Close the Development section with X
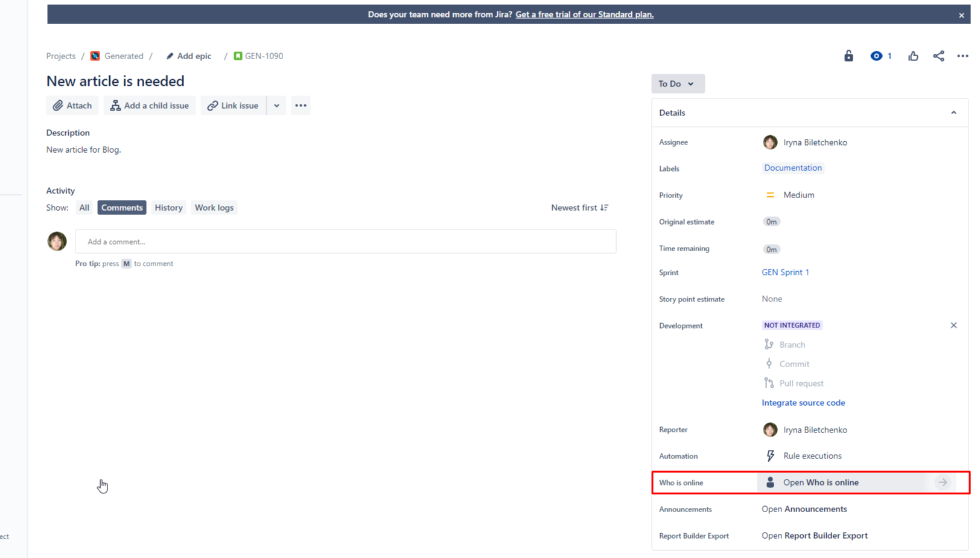The width and height of the screenshot is (980, 558). [953, 325]
